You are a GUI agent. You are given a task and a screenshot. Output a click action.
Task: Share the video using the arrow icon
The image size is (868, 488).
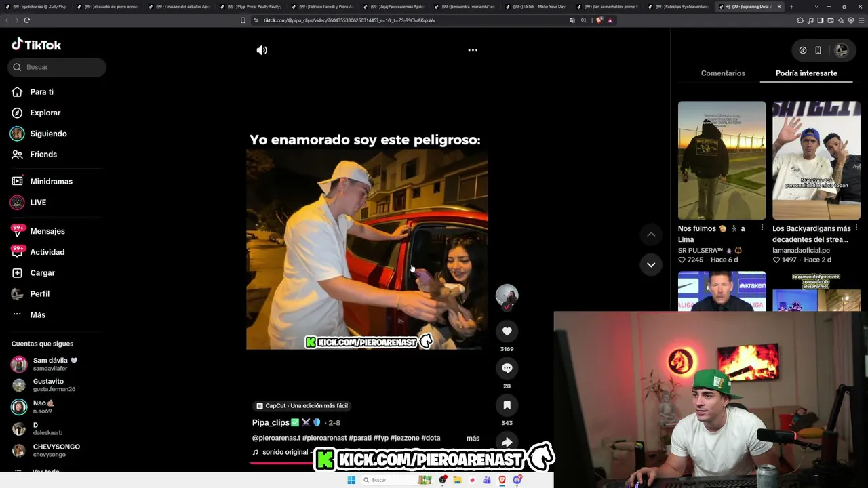(x=507, y=442)
